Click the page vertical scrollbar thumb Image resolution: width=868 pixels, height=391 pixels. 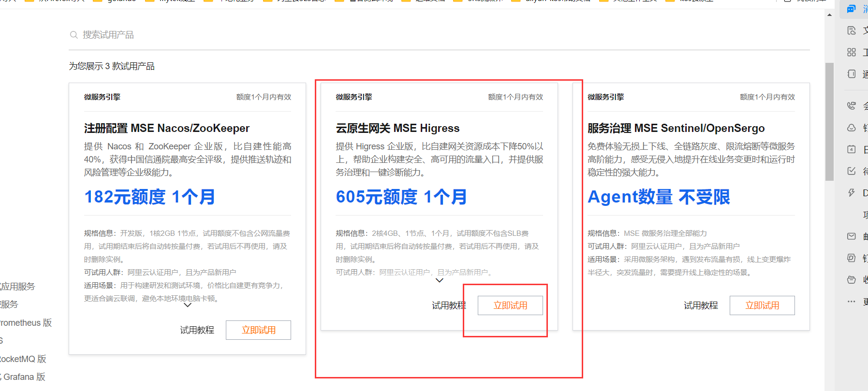(x=830, y=121)
